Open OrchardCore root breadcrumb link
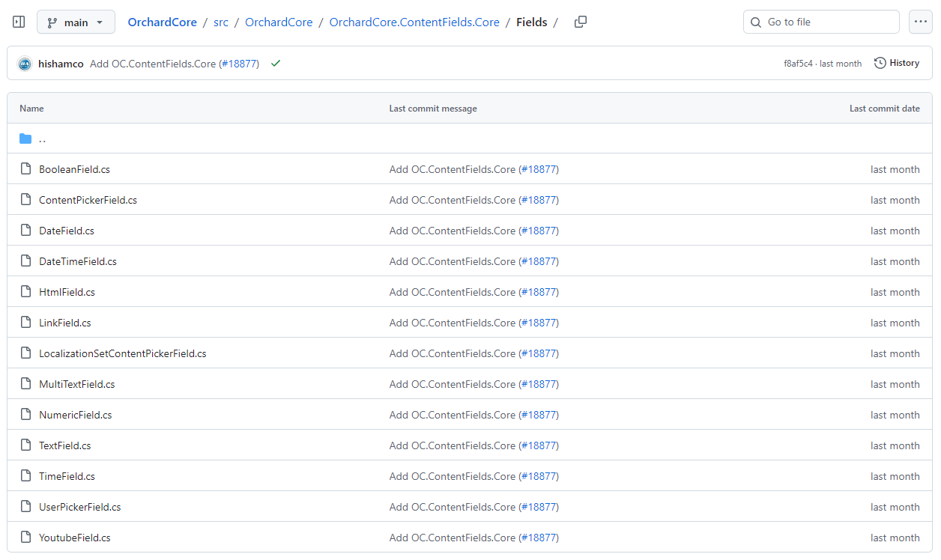 point(162,22)
